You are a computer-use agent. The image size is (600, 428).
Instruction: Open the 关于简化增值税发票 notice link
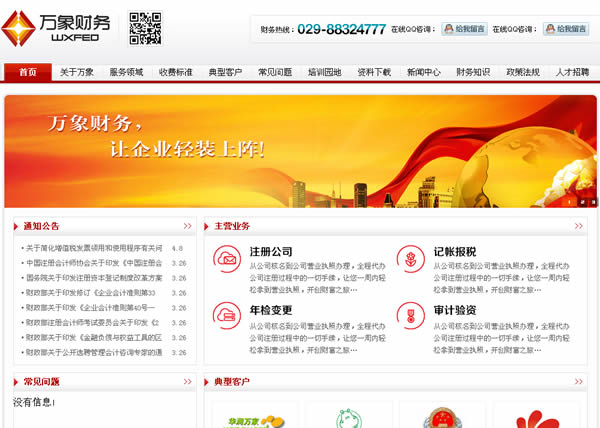click(x=93, y=248)
